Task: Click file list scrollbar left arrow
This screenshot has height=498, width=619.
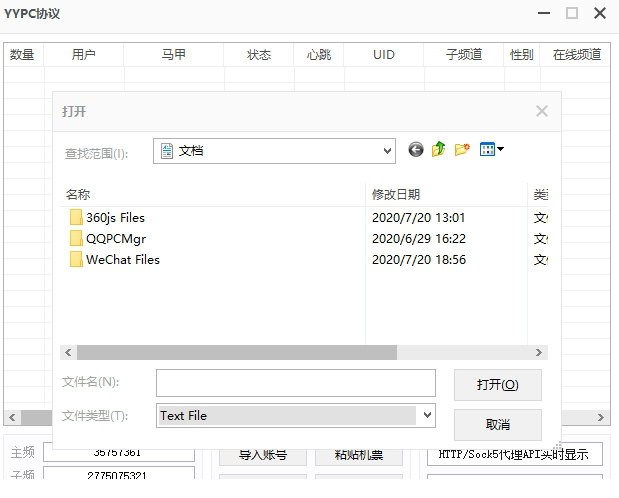Action: click(x=68, y=352)
